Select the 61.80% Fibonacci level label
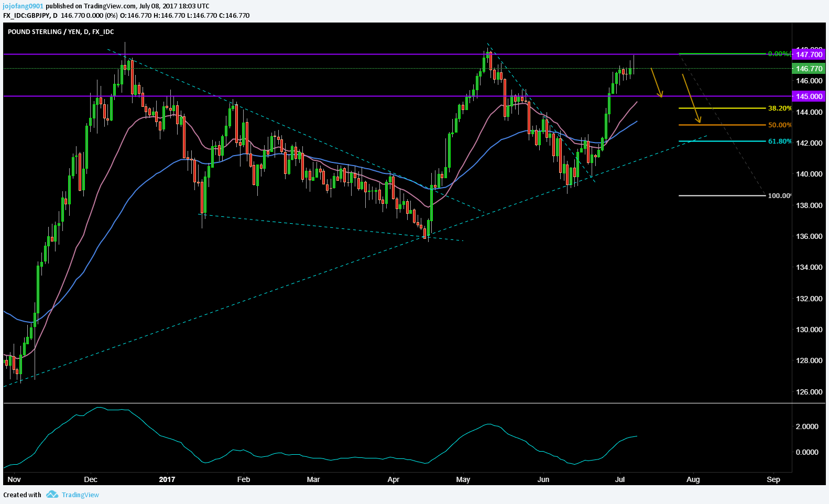Viewport: 829px width, 504px height. 780,141
